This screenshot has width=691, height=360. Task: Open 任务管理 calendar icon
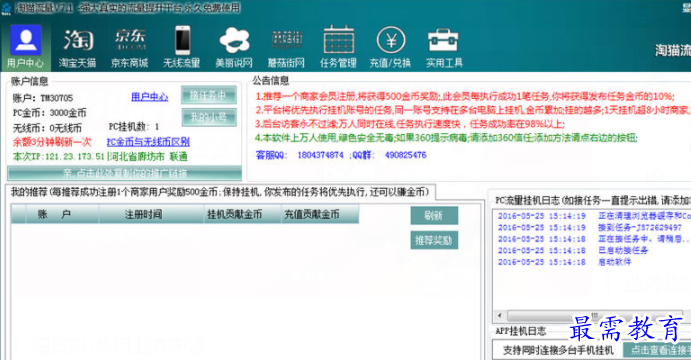(338, 47)
